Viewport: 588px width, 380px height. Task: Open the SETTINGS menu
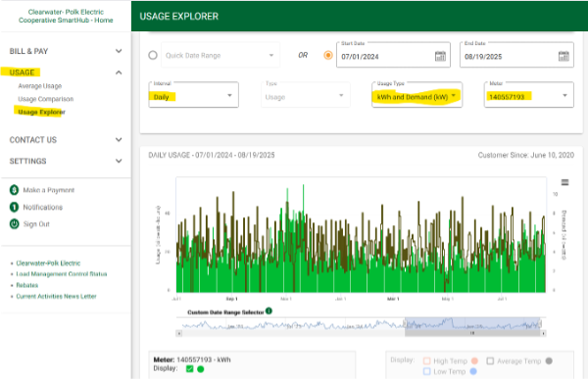click(27, 162)
